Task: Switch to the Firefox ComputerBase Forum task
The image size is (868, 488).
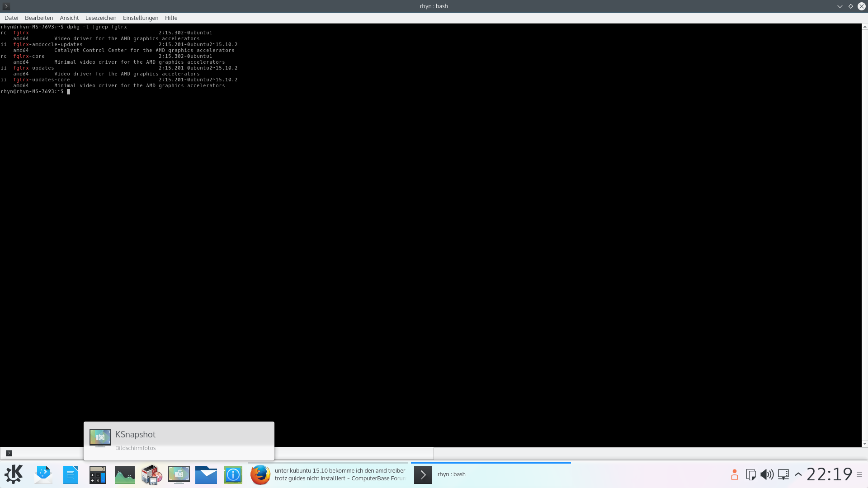Action: pyautogui.click(x=328, y=474)
